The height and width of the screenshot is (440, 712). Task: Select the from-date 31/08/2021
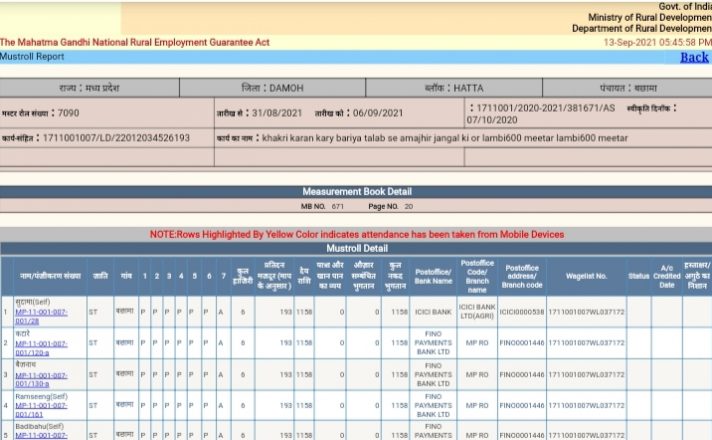point(277,113)
